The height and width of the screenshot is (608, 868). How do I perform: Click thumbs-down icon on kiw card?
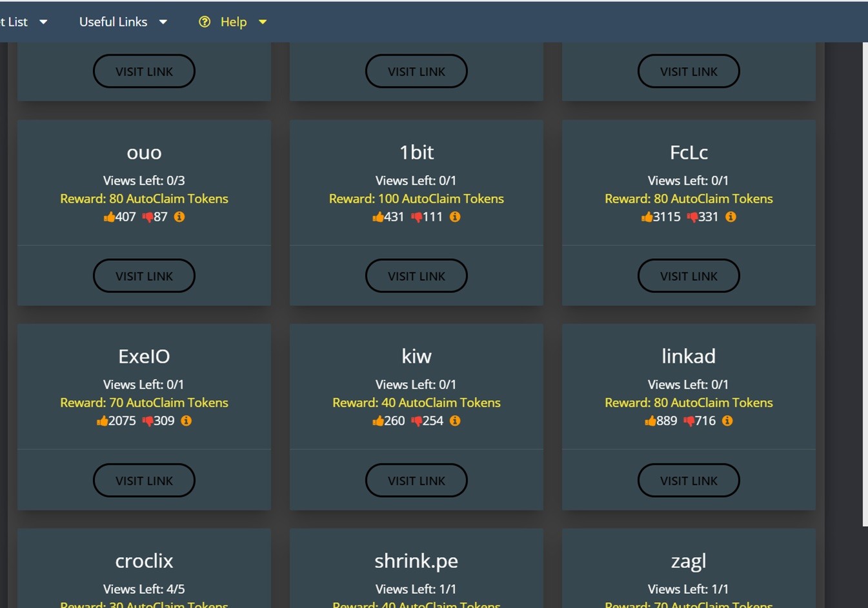click(417, 421)
